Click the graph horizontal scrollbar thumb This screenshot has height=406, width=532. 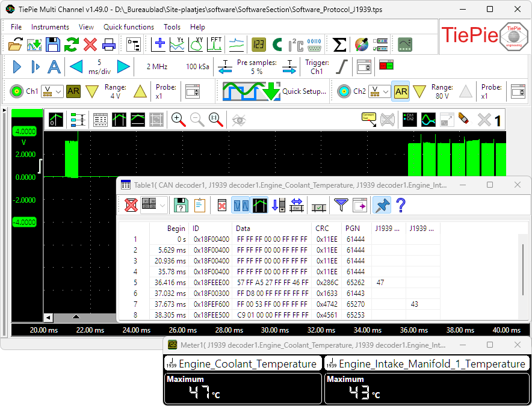(x=76, y=318)
